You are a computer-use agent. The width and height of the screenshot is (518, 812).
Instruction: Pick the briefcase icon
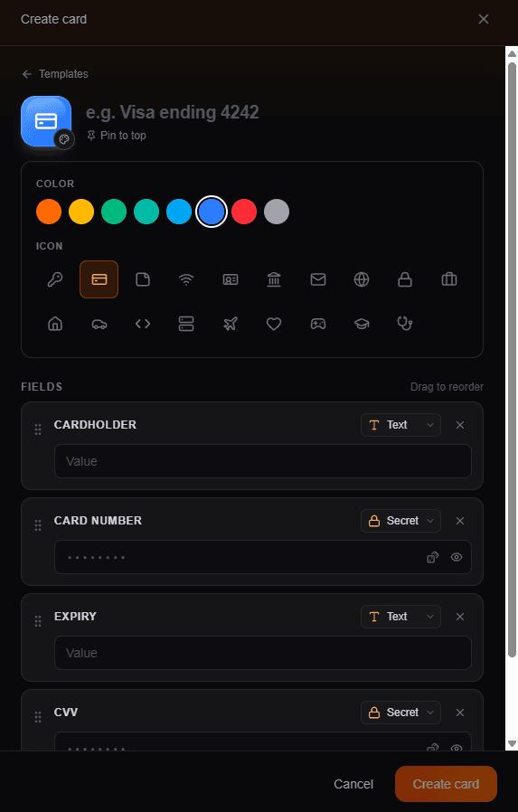click(x=448, y=279)
